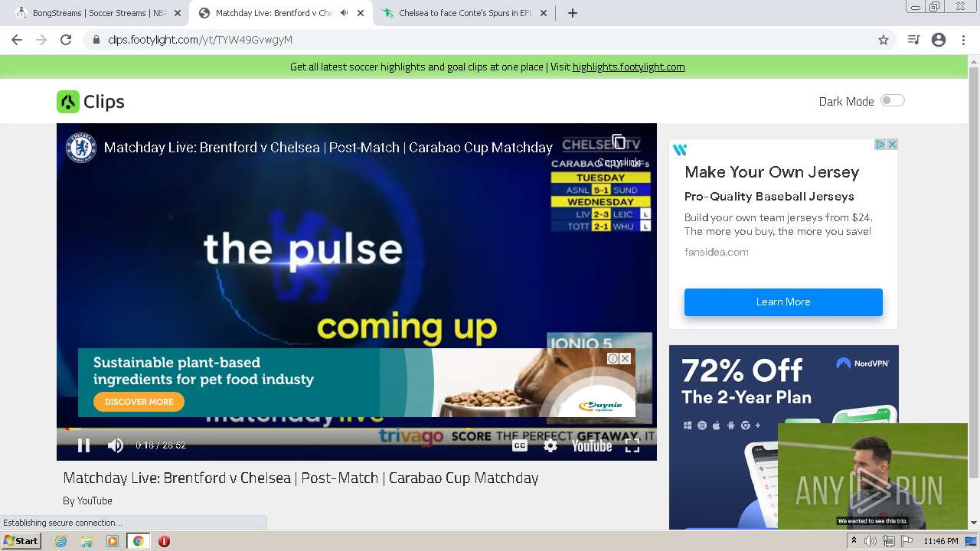980x551 pixels.
Task: Open the media control icon in toolbar
Action: click(913, 40)
